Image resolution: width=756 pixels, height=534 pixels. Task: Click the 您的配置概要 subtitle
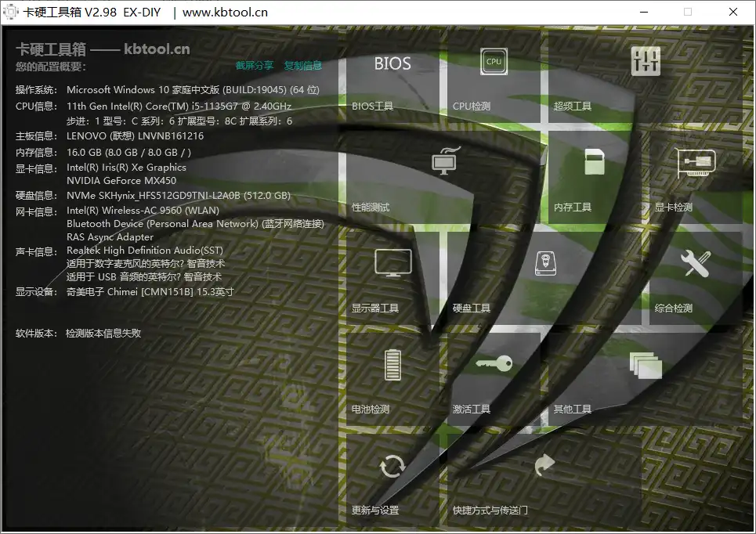point(51,67)
